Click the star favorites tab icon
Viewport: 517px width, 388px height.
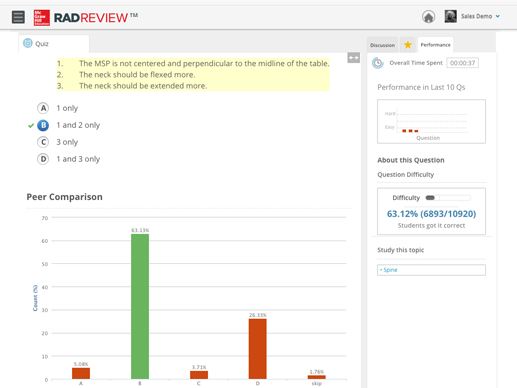(408, 45)
